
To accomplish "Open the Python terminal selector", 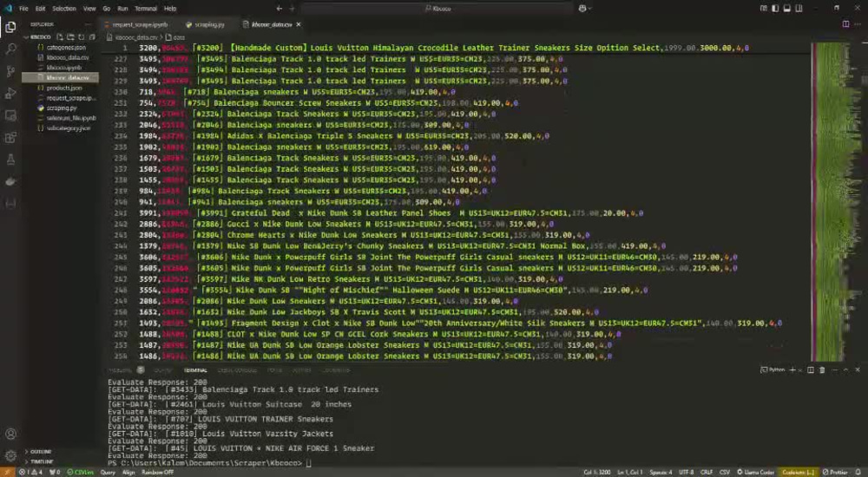I will pyautogui.click(x=773, y=369).
